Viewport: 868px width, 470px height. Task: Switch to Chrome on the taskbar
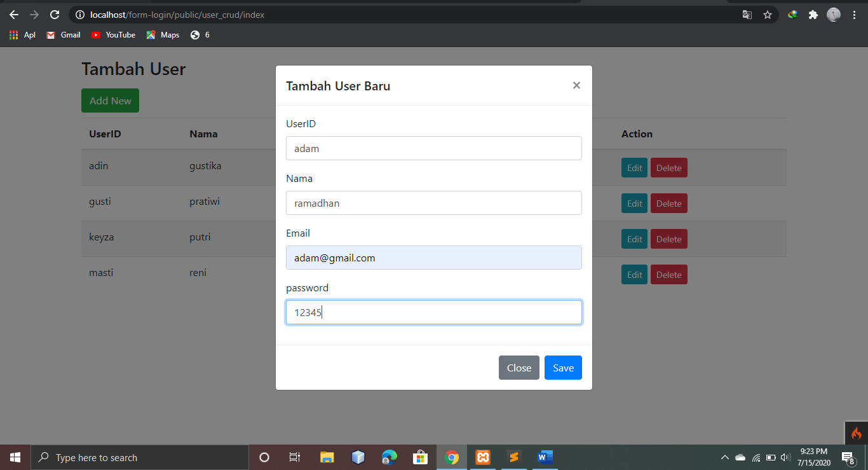pos(452,457)
